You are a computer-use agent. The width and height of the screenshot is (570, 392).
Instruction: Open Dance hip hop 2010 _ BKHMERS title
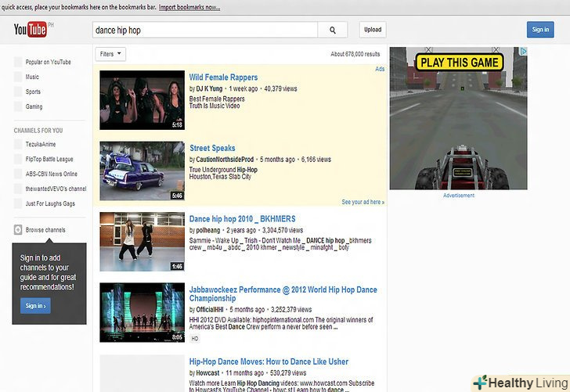tap(242, 219)
